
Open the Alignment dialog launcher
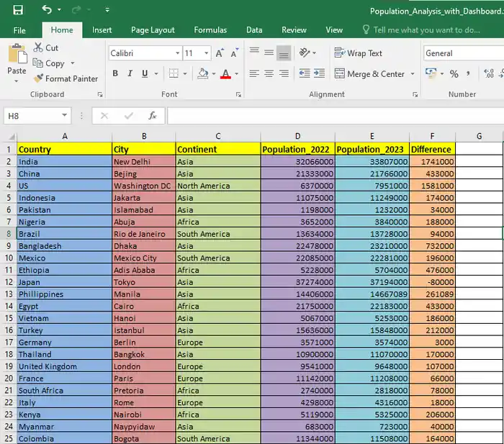(x=415, y=94)
